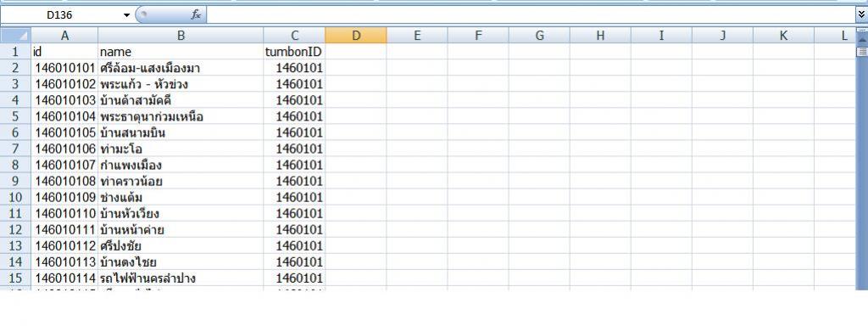This screenshot has width=868, height=326.
Task: Click cell containing 146010111
Action: tap(64, 229)
